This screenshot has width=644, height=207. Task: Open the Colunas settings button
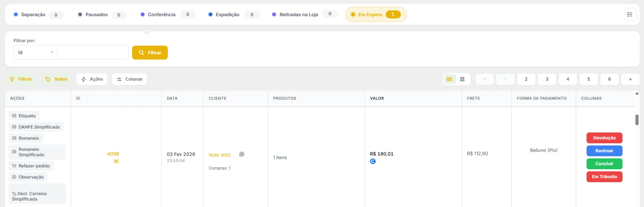point(130,79)
